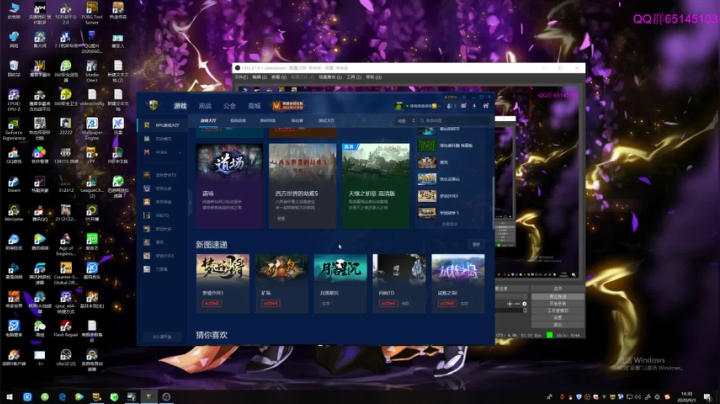Click the red button under the first new-map card
Screen dimensions: 720x404
212,303
